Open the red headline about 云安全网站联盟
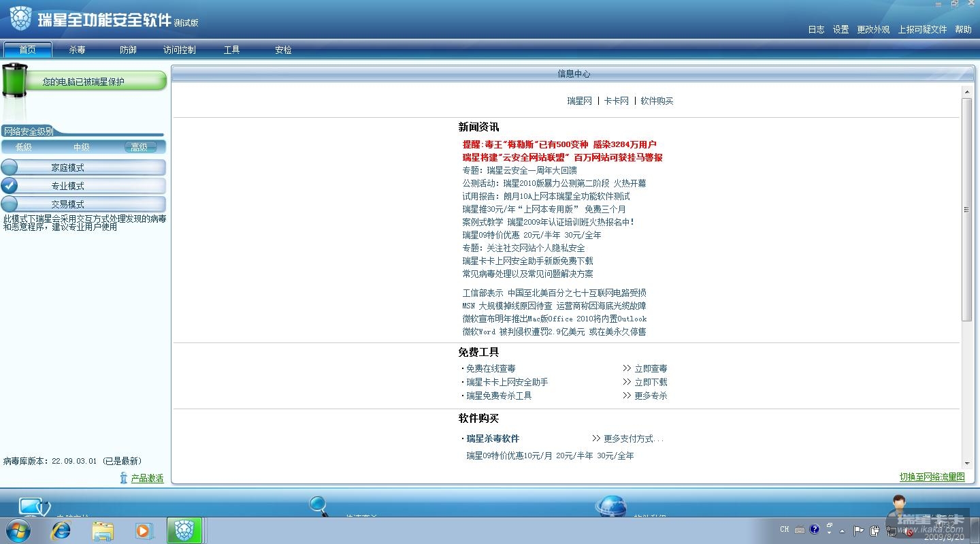The height and width of the screenshot is (544, 980). [562, 157]
